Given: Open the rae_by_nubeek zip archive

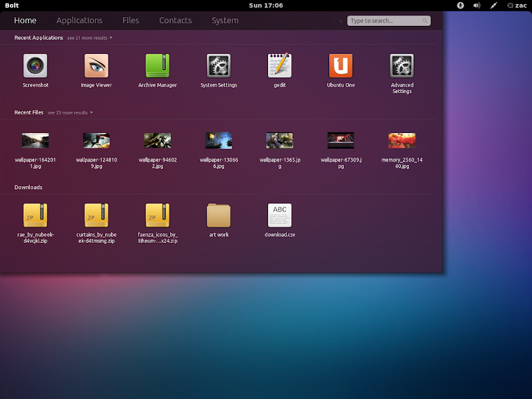Looking at the screenshot, I should coord(35,216).
